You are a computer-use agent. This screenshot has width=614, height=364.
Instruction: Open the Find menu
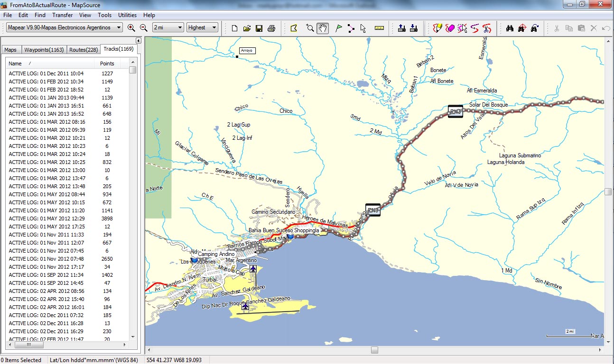coord(40,15)
